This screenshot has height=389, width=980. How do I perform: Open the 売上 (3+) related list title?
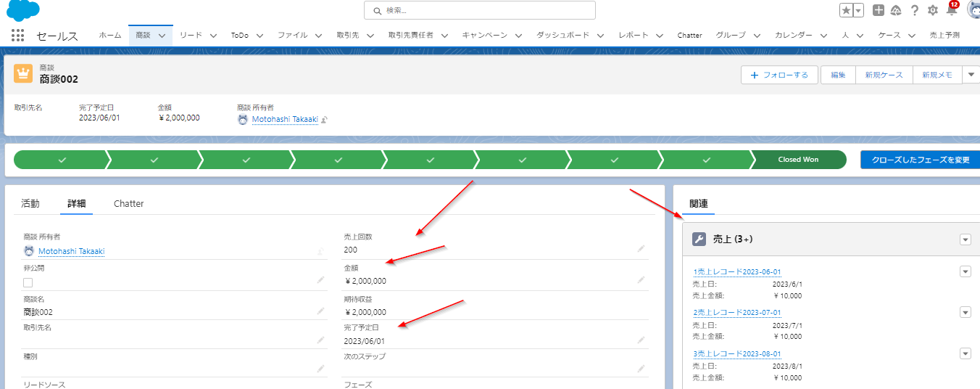[x=734, y=239]
